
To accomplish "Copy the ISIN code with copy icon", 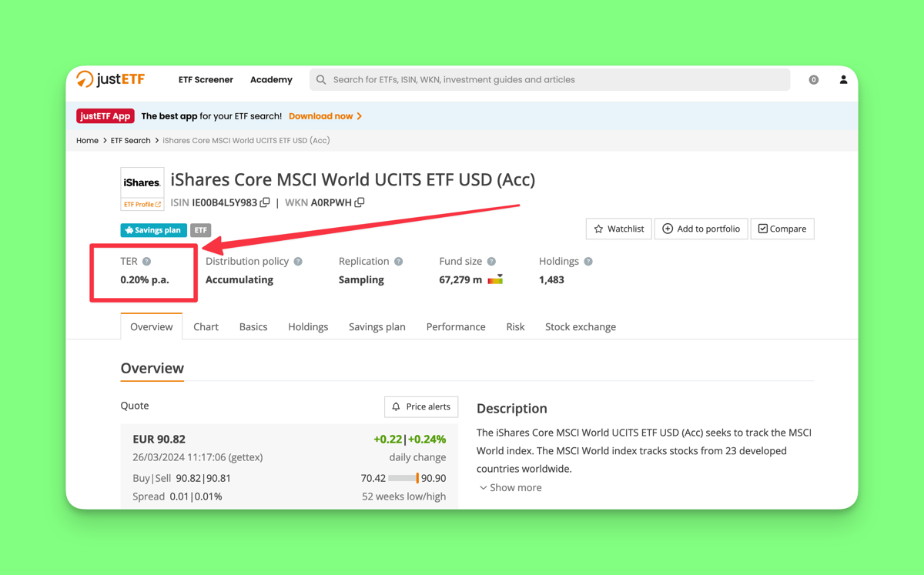I will click(x=265, y=202).
